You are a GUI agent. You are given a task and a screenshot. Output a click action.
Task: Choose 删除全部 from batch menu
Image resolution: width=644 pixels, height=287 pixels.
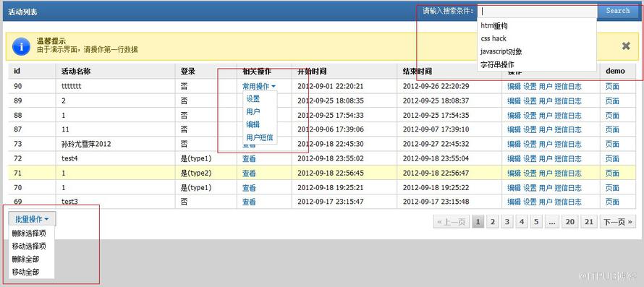[26, 259]
